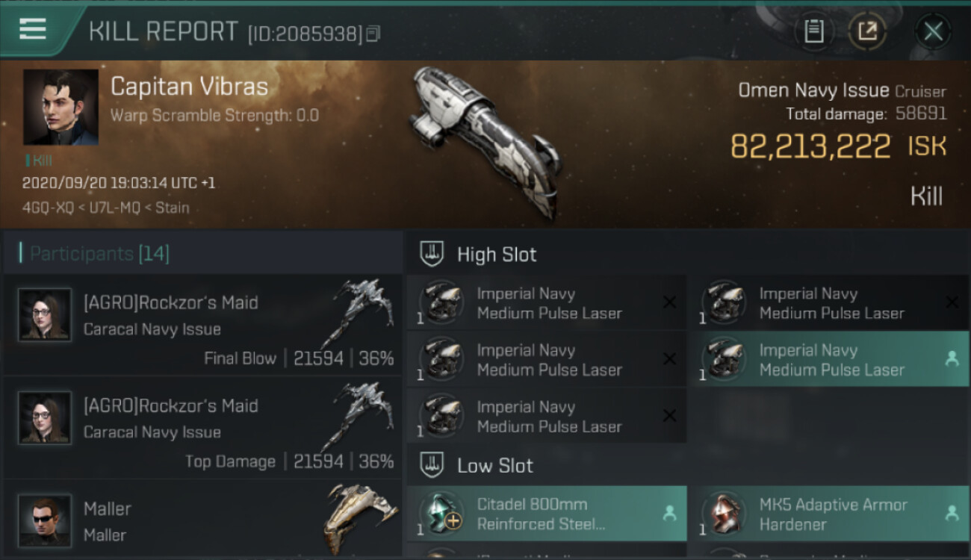Viewport: 971px width, 560px height.
Task: Click Citadel 800mm plate person icon
Action: coord(669,514)
